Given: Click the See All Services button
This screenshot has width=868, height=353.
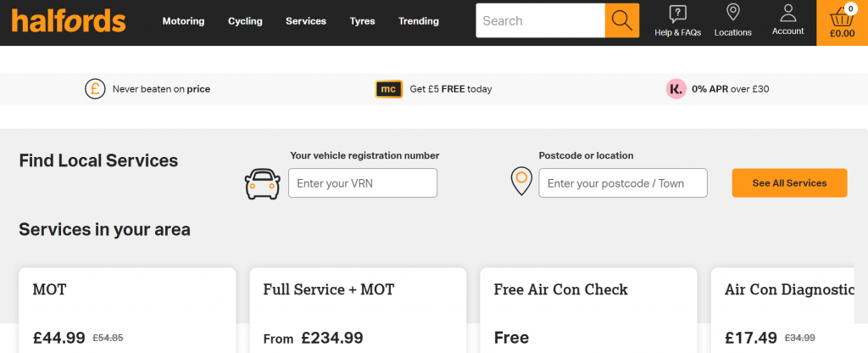Looking at the screenshot, I should 789,183.
